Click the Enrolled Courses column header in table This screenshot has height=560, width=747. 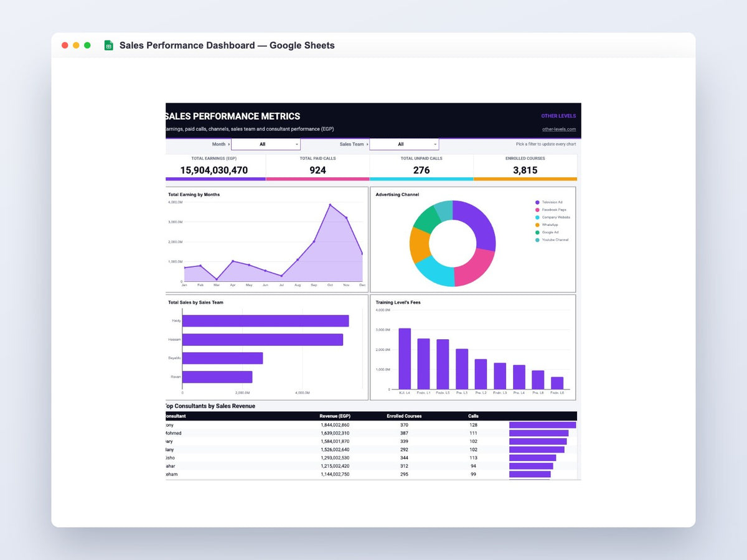(x=404, y=416)
